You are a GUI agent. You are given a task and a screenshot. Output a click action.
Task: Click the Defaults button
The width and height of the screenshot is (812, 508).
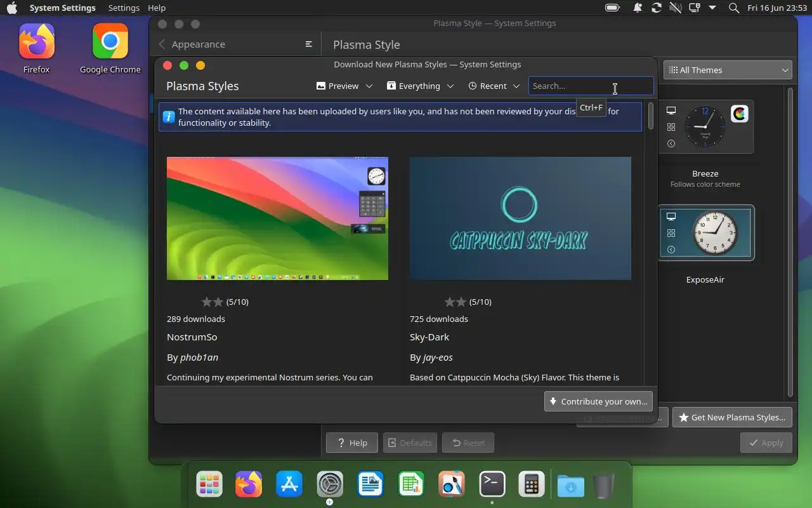pyautogui.click(x=410, y=443)
